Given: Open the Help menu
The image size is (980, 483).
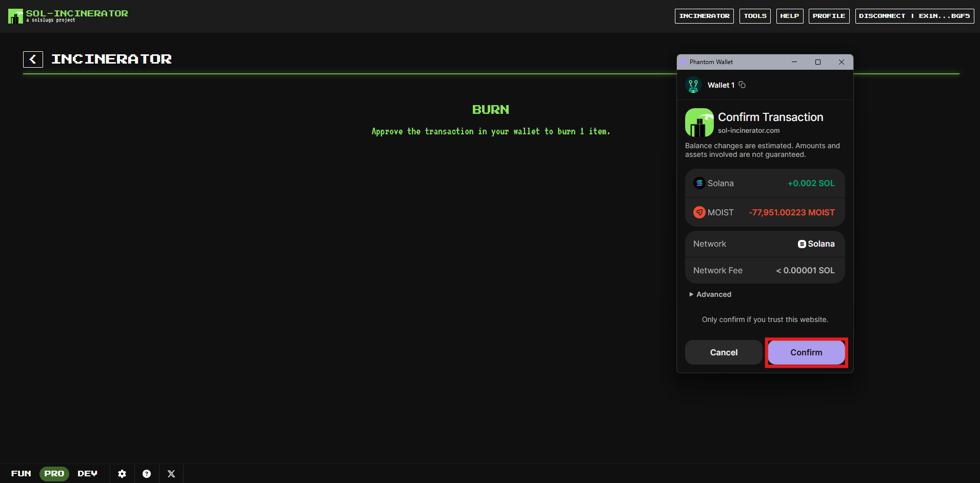Looking at the screenshot, I should click(x=789, y=16).
